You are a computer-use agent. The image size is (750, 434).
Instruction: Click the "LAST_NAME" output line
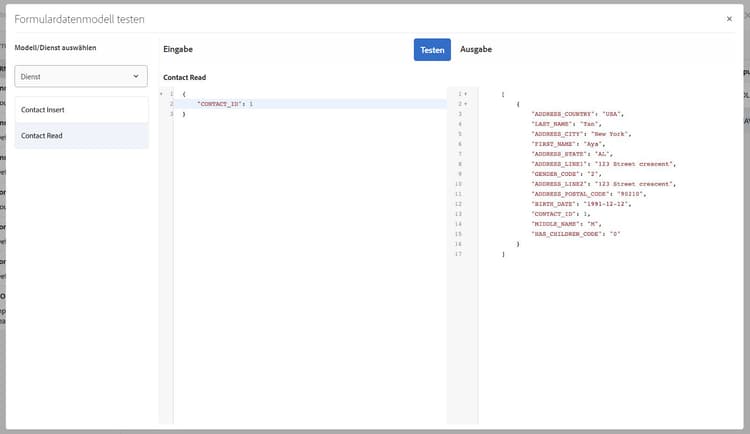566,124
